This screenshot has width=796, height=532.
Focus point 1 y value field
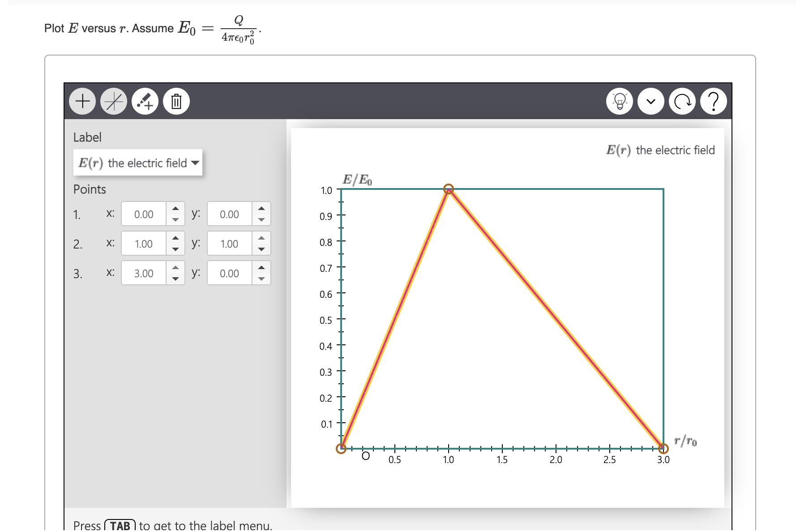tap(230, 214)
